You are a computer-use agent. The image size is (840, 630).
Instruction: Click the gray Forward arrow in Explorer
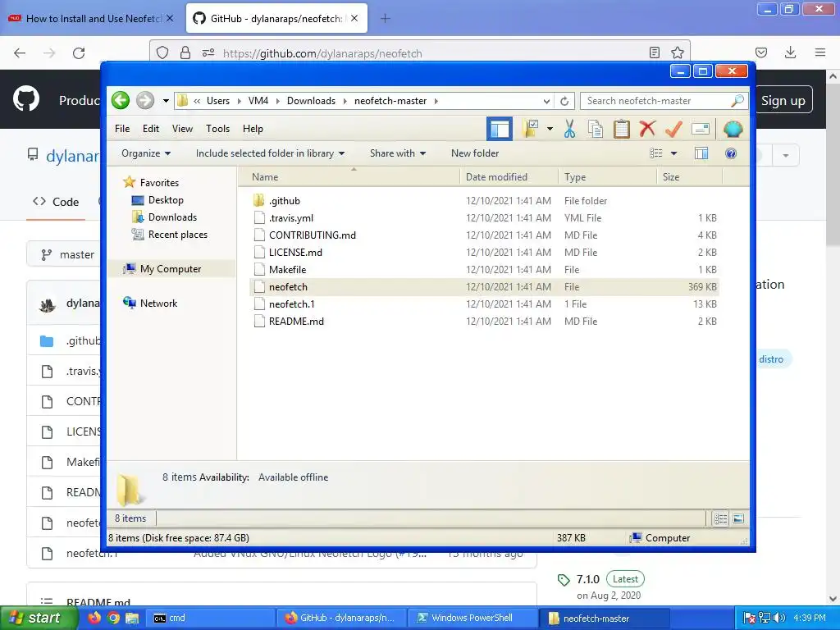pyautogui.click(x=144, y=100)
